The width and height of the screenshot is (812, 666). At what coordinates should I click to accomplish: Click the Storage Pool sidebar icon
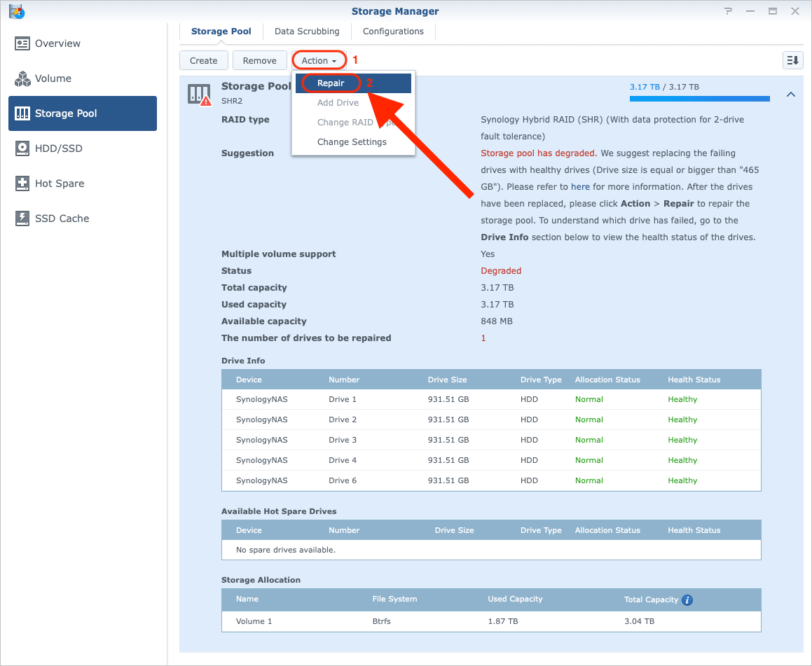[x=22, y=113]
